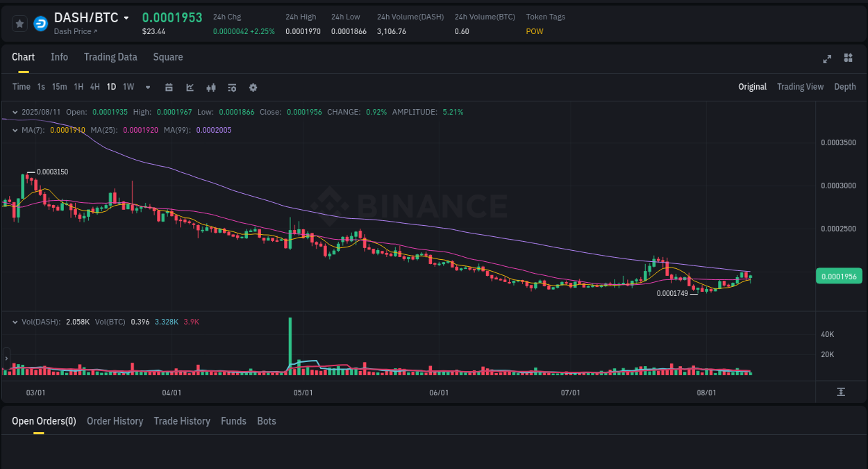Collapse the MA indicator row
This screenshot has height=469, width=868.
click(x=14, y=130)
